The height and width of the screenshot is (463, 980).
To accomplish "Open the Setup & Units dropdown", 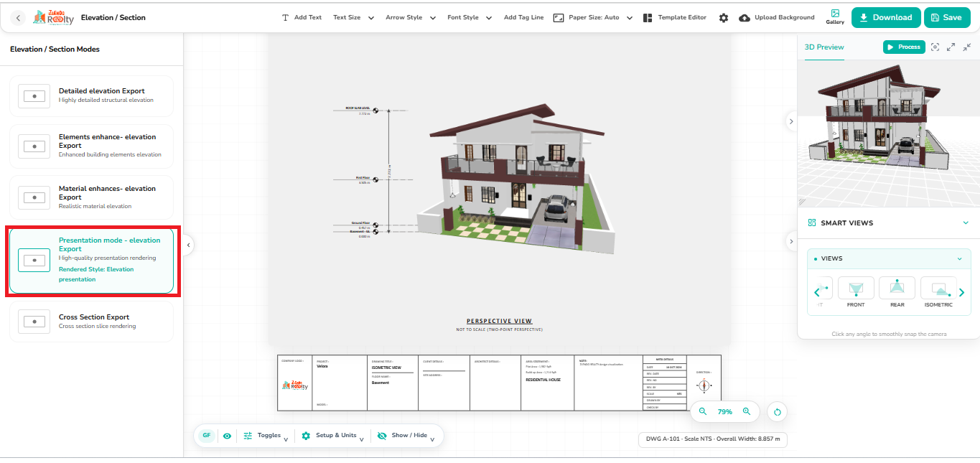I will (333, 436).
